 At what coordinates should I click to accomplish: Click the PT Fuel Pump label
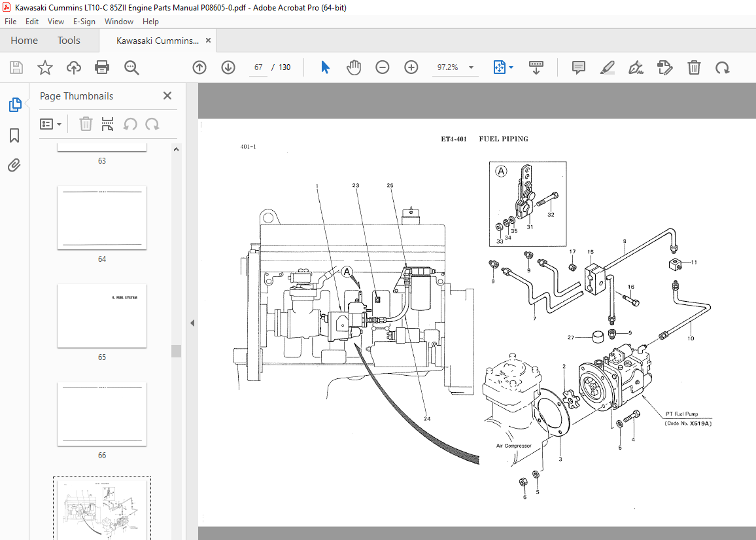(x=681, y=414)
